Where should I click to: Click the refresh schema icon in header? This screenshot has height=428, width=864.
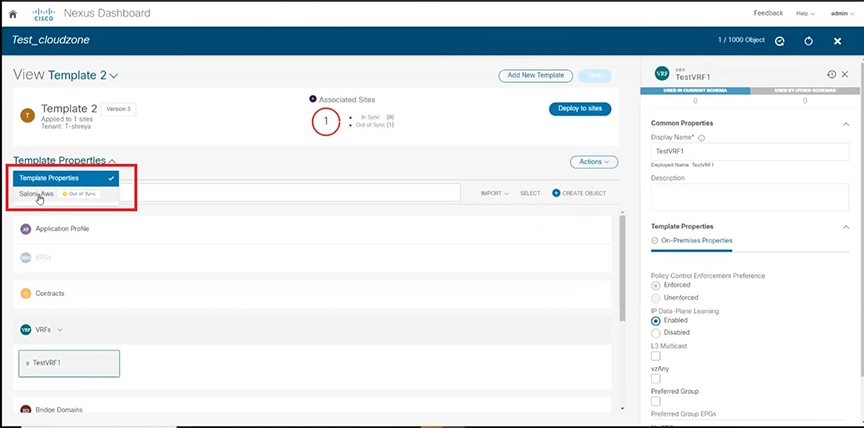click(808, 41)
